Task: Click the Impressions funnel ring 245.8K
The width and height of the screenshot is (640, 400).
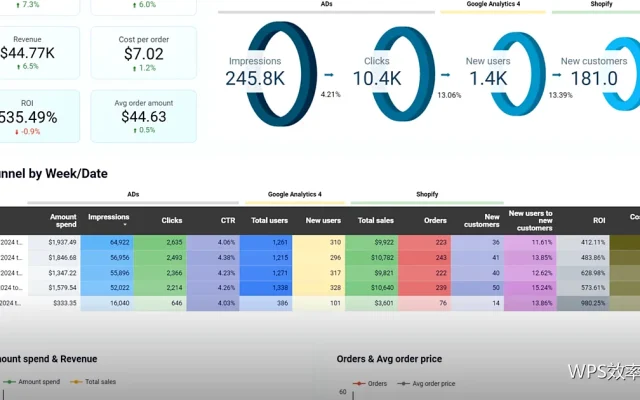Action: point(282,74)
